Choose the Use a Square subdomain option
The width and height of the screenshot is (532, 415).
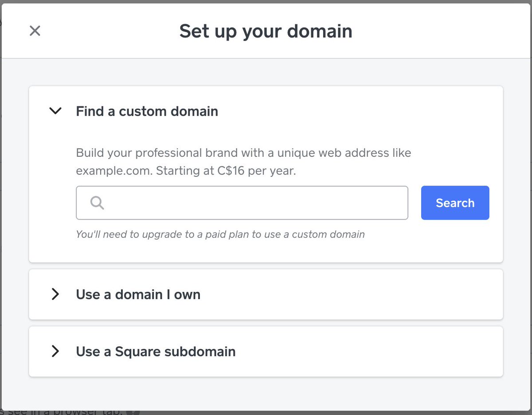[x=156, y=352]
